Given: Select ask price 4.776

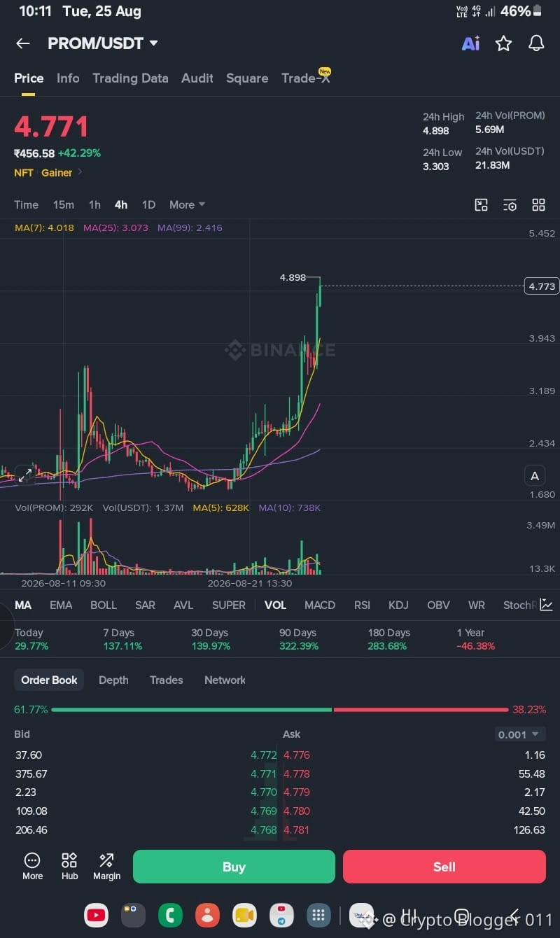Looking at the screenshot, I should point(297,755).
